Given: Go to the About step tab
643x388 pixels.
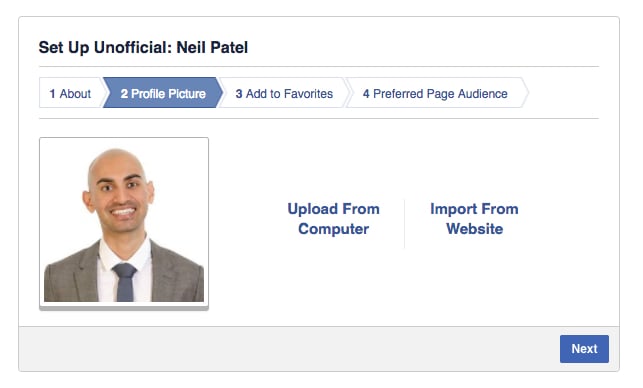Looking at the screenshot, I should (71, 93).
